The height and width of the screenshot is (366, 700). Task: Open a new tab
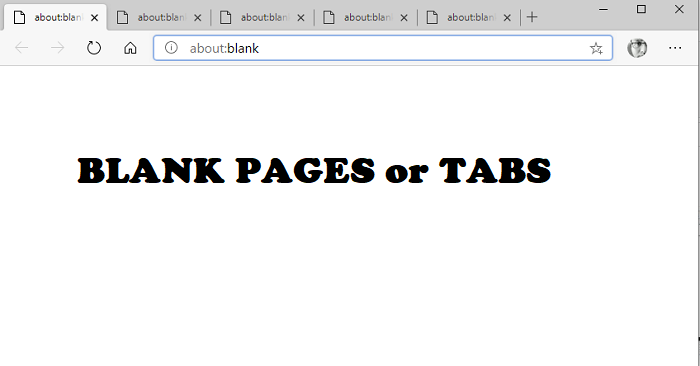point(532,17)
